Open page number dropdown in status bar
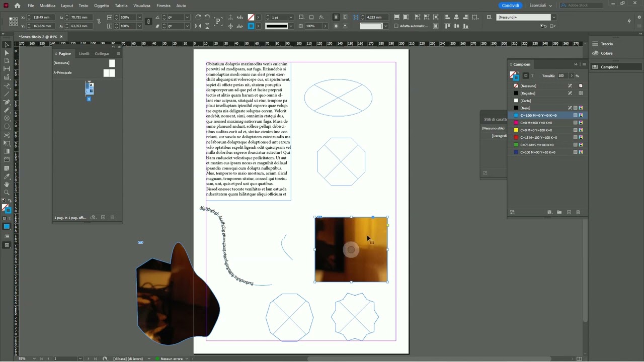This screenshot has width=644, height=362. [x=79, y=358]
